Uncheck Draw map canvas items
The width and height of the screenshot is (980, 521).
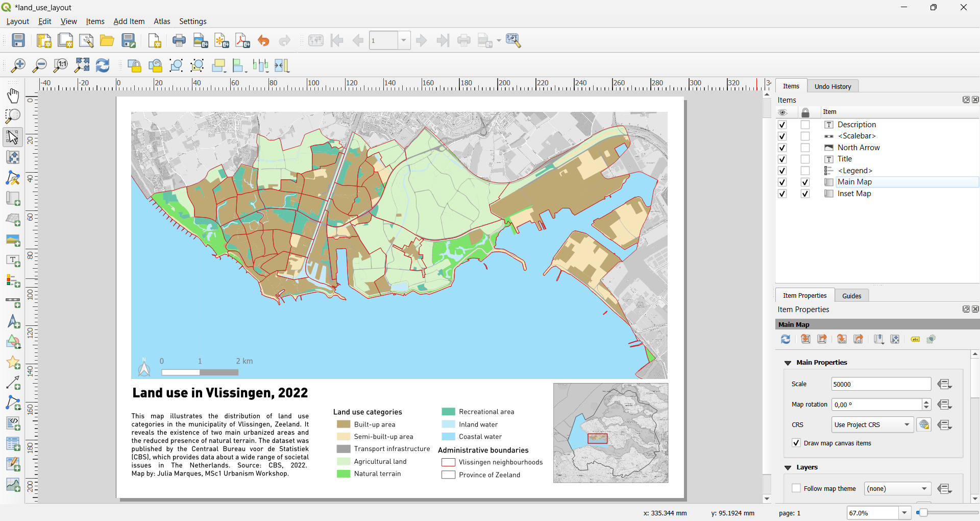pyautogui.click(x=796, y=443)
